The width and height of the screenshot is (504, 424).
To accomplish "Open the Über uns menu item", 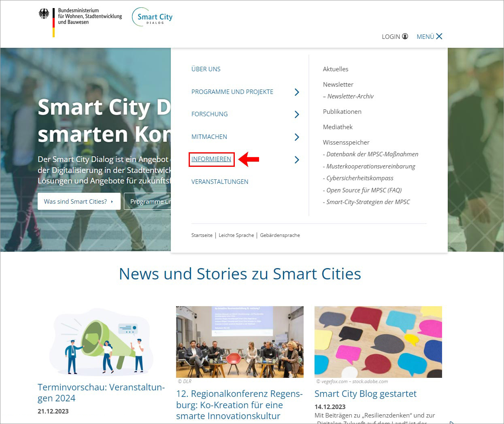I will click(206, 69).
